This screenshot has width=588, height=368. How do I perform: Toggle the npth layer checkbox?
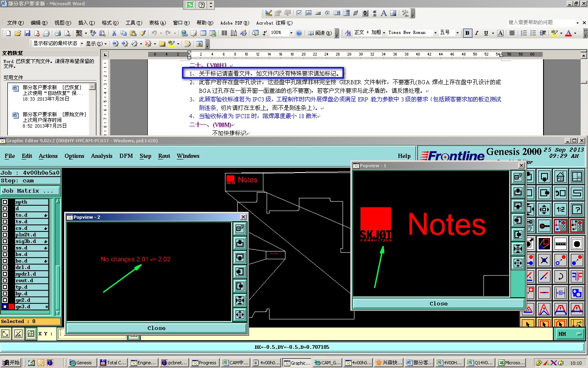point(5,202)
